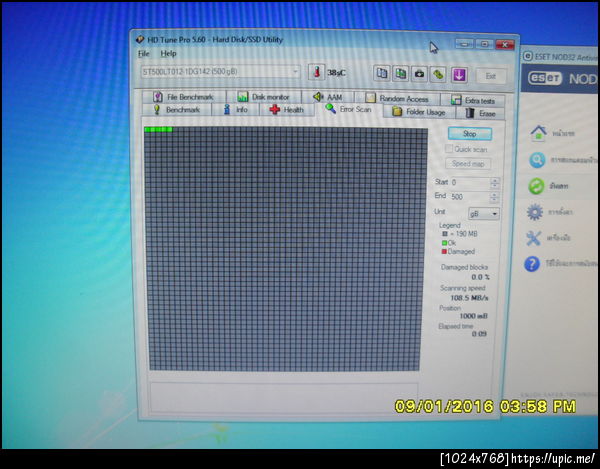Click the Stop button
The image size is (600, 469).
click(x=470, y=134)
